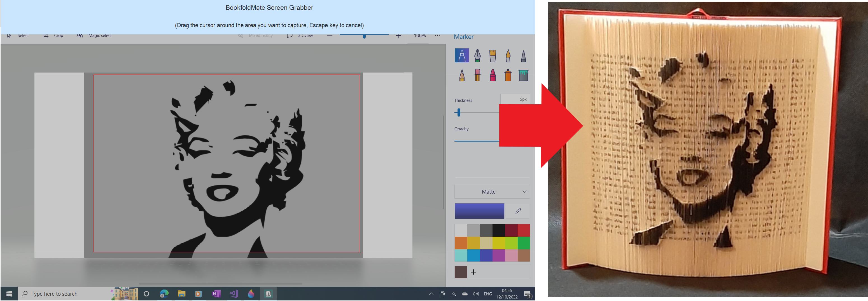Open File Explorer from taskbar

(x=182, y=294)
